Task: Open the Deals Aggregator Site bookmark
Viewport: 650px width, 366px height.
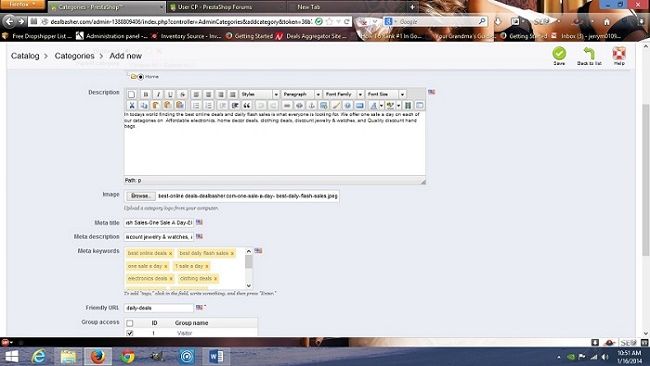Action: click(x=311, y=36)
